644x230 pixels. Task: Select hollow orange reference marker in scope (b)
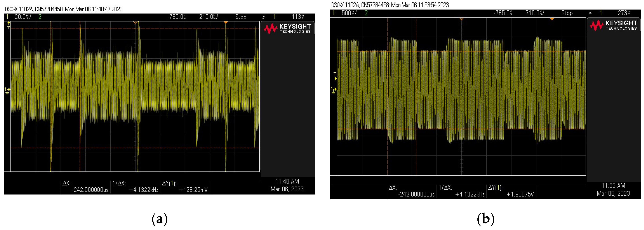click(x=462, y=19)
